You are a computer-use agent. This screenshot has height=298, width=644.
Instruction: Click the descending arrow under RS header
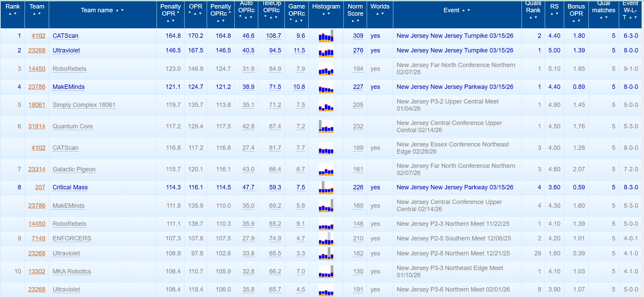[557, 14]
